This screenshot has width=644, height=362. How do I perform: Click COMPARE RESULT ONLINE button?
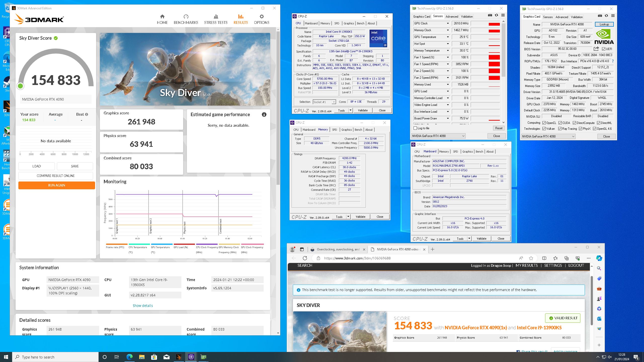point(56,176)
